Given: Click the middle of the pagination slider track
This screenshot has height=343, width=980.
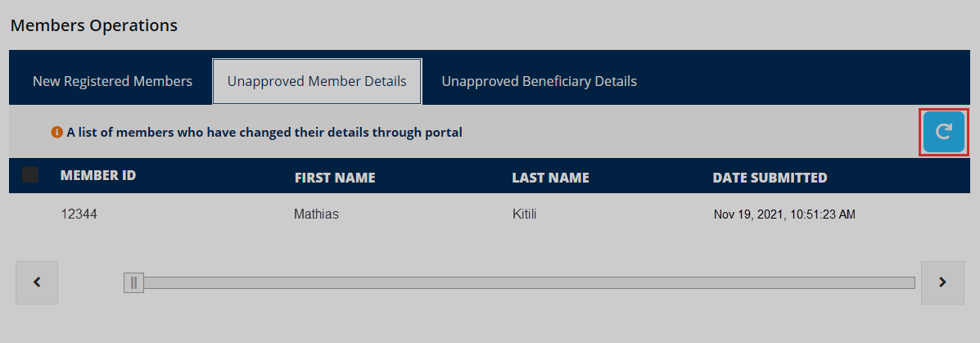Looking at the screenshot, I should tap(524, 283).
